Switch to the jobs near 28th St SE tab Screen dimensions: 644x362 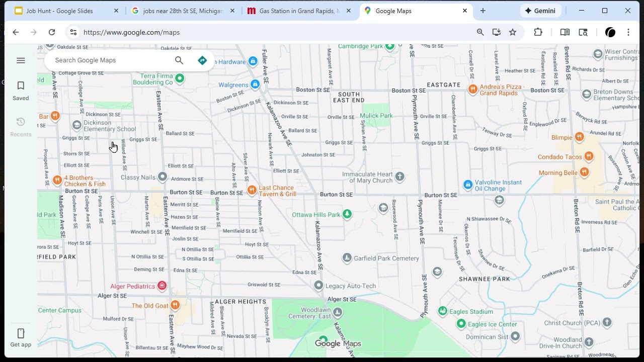(183, 11)
